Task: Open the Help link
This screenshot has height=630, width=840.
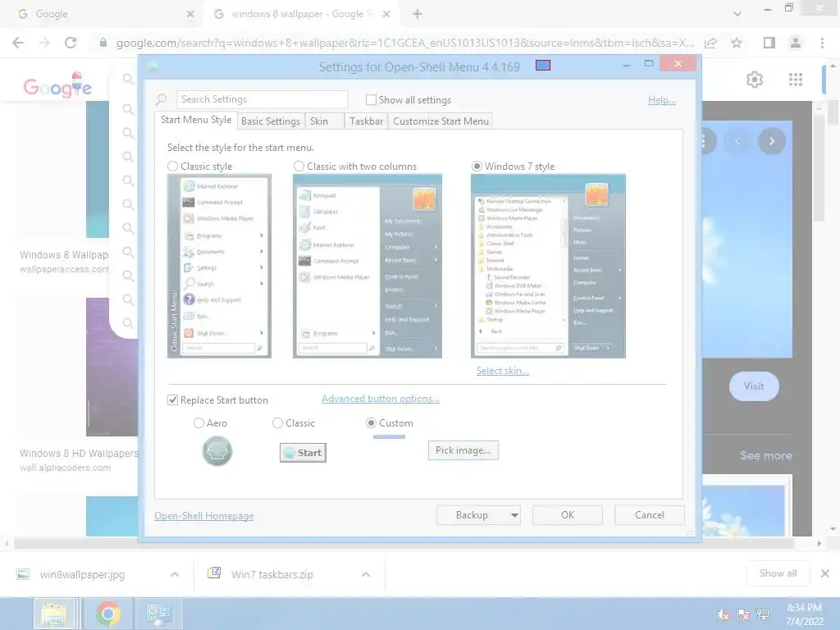Action: [662, 100]
